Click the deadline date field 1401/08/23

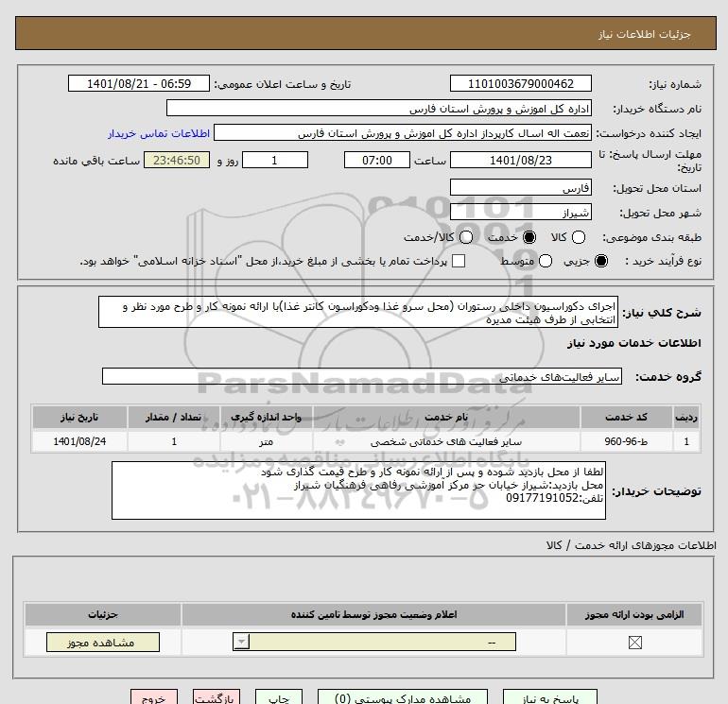click(x=520, y=160)
